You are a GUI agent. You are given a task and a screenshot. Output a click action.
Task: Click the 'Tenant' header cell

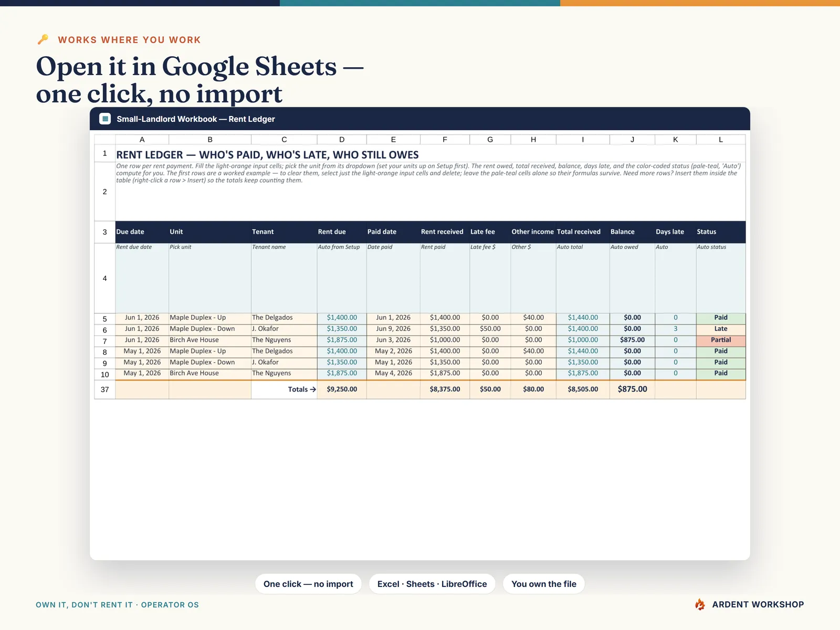pyautogui.click(x=284, y=232)
